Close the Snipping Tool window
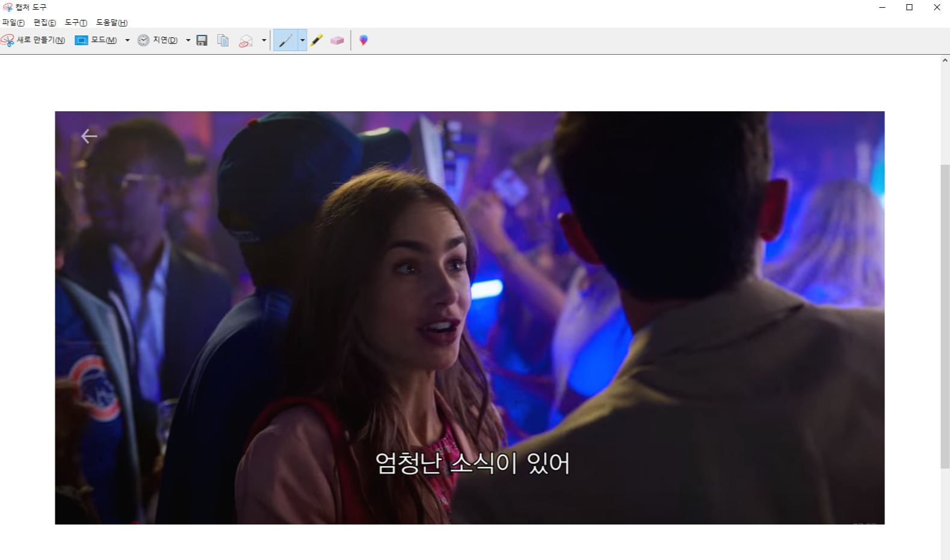Screen dimensions: 950x560 click(x=937, y=7)
